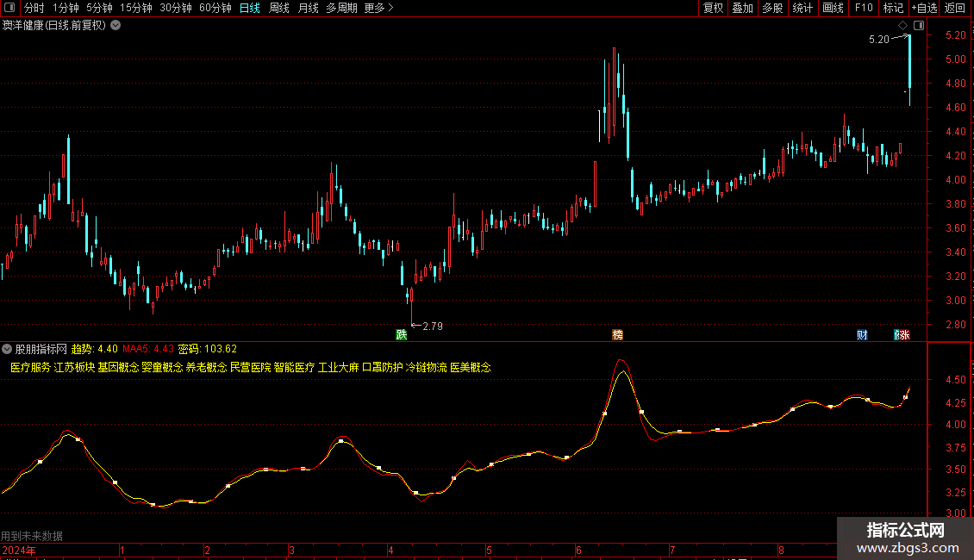
Task: Open 多周期 multi-period view
Action: coord(341,8)
